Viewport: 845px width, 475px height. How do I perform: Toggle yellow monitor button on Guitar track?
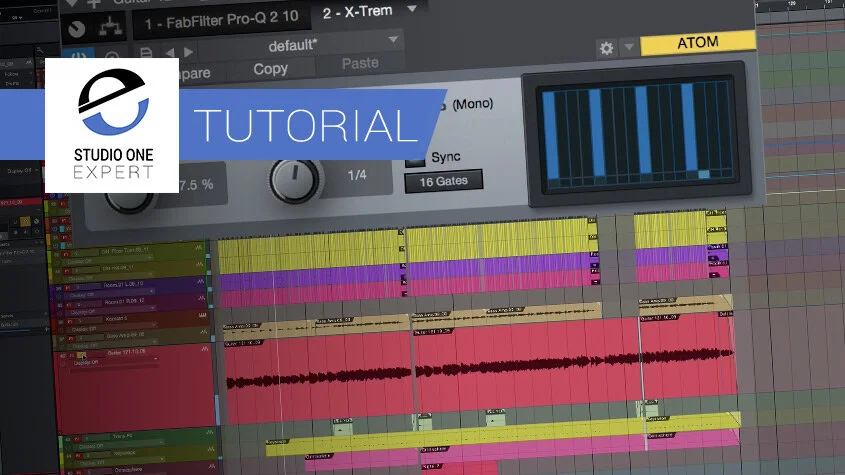(81, 355)
